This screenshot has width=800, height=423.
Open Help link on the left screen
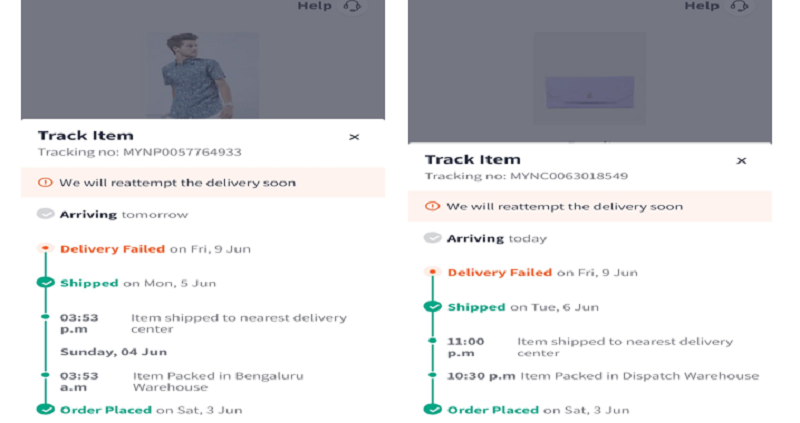point(315,6)
